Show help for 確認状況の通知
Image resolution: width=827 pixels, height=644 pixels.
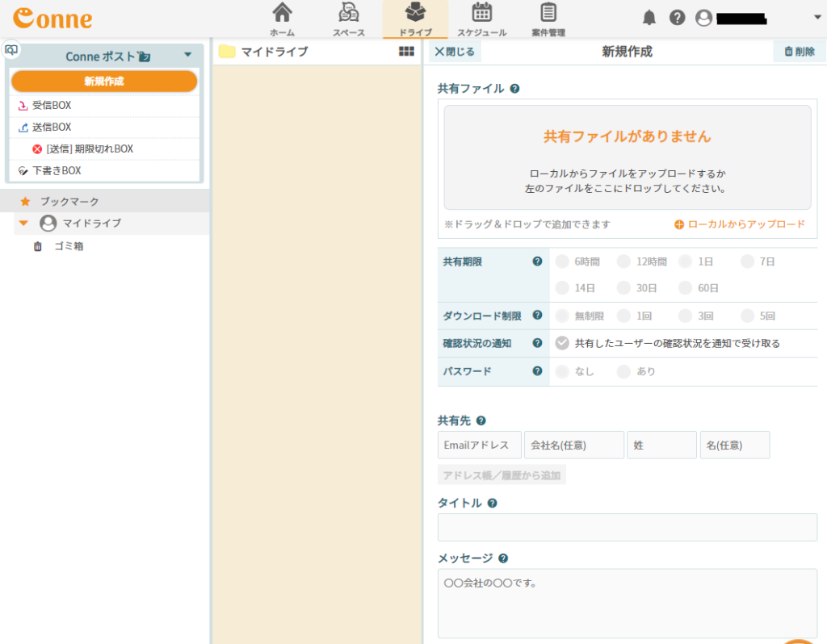(x=537, y=343)
